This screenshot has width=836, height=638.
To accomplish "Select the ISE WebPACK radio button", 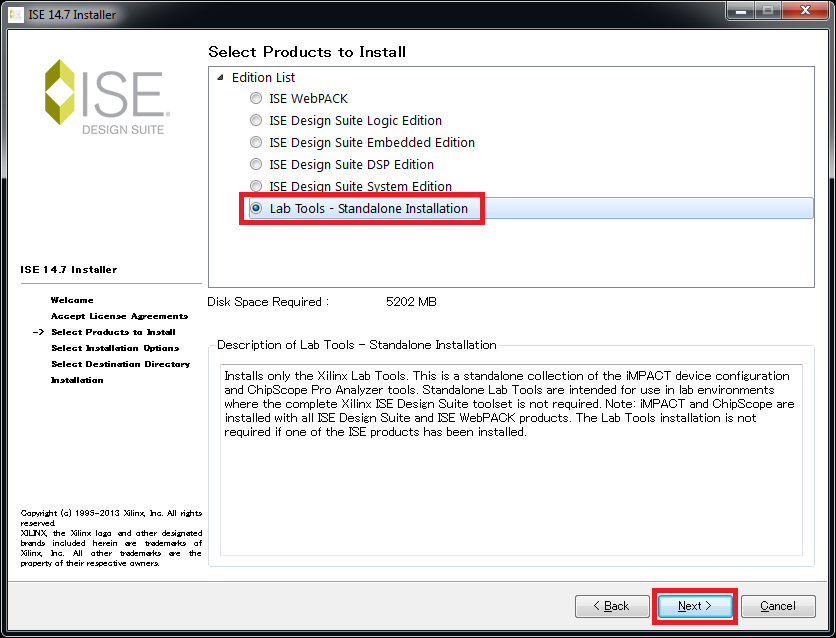I will 256,98.
